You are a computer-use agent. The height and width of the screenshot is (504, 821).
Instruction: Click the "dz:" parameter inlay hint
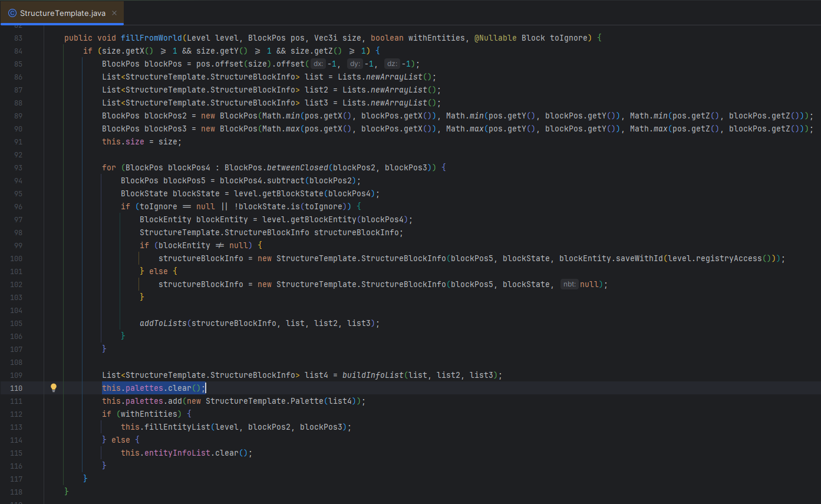pyautogui.click(x=392, y=64)
